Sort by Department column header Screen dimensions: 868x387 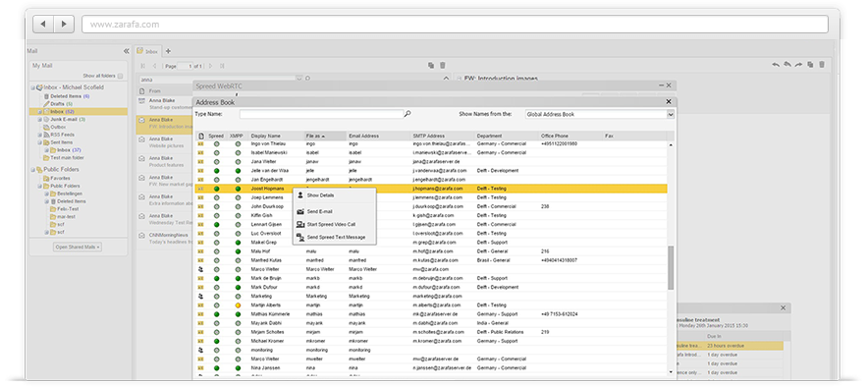(507, 136)
